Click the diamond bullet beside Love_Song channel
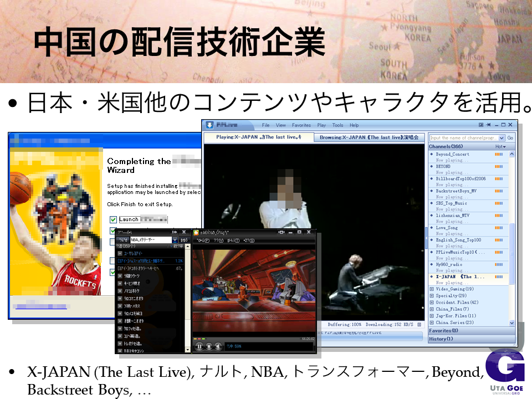Screen dimensions: 532x399 coord(432,228)
